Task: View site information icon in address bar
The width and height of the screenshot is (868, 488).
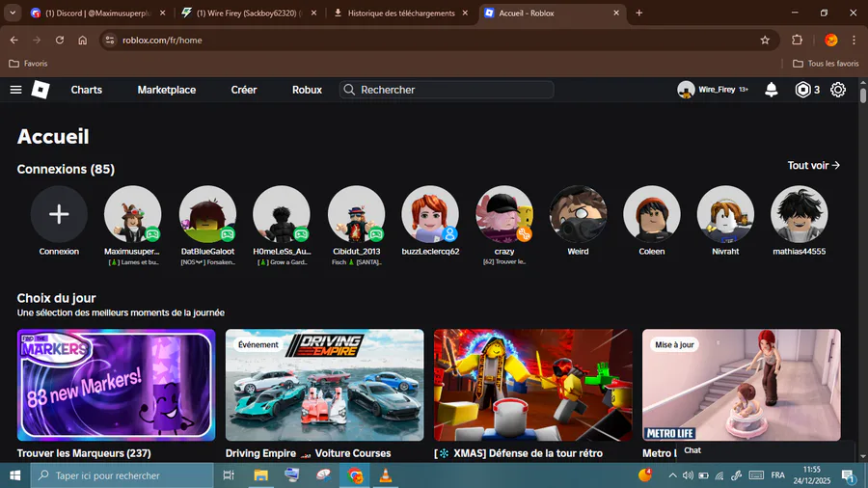Action: pyautogui.click(x=110, y=40)
